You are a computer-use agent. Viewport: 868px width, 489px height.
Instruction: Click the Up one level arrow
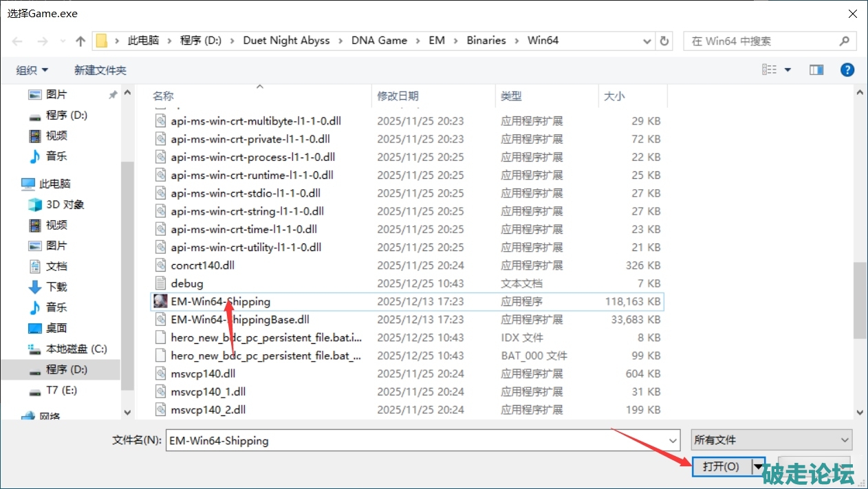[80, 41]
